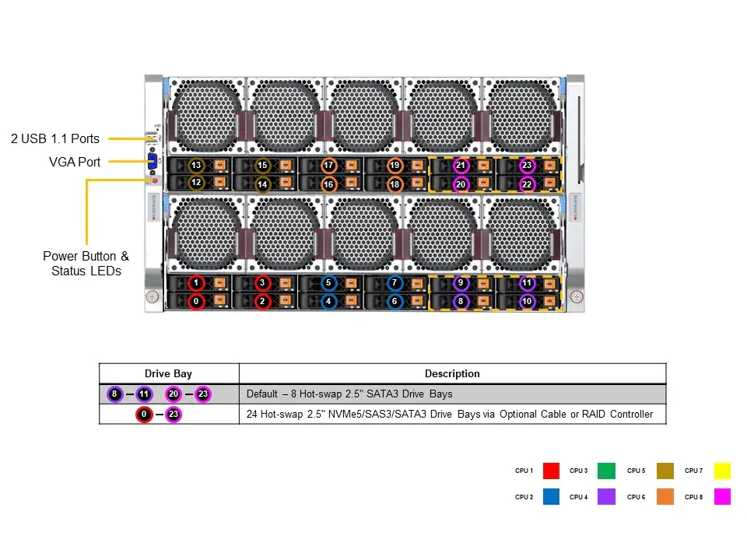Select the CPU 6 orange swatch
The image size is (747, 560).
[x=665, y=497]
